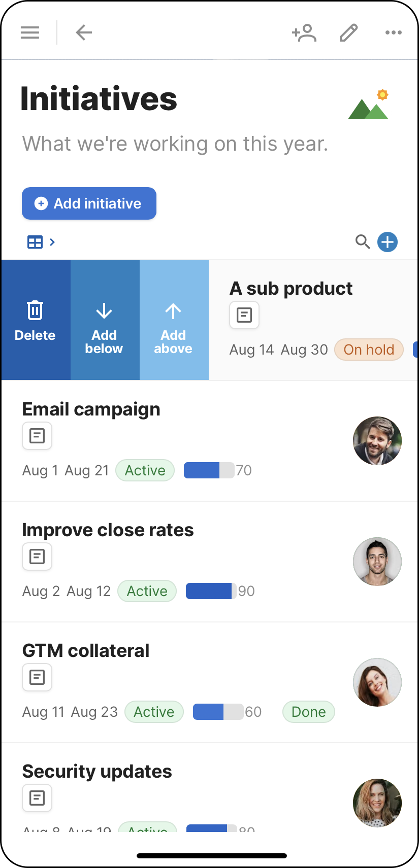Open the On hold status dropdown

[x=369, y=349]
